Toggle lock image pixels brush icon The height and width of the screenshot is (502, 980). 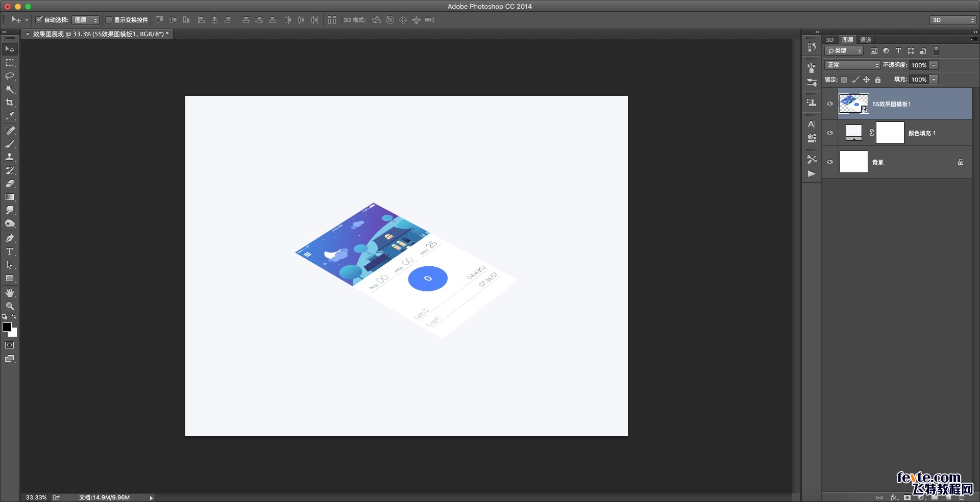pos(855,80)
